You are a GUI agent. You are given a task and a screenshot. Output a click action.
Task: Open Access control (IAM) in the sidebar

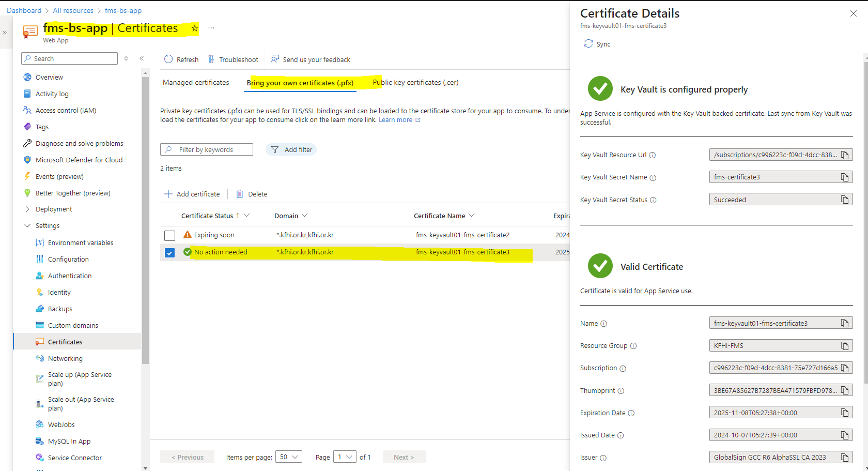[x=66, y=110]
